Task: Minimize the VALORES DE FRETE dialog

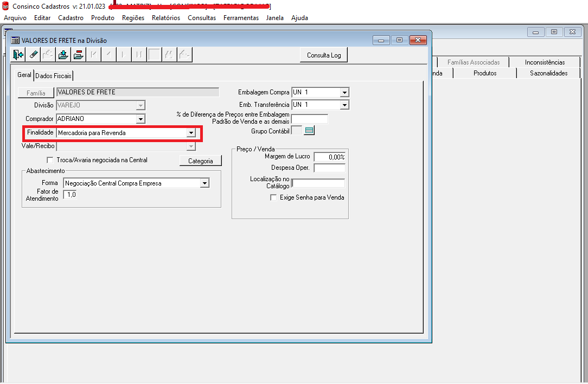Action: (381, 40)
